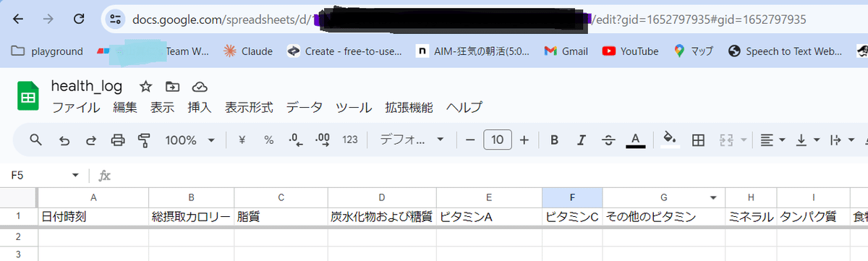Viewport: 868px width, 261px height.
Task: Rename the health_log document title
Action: tap(86, 86)
